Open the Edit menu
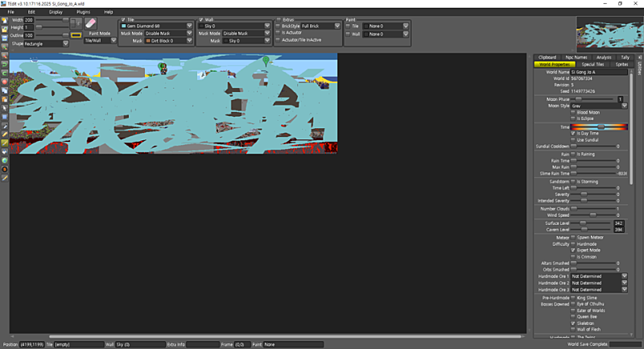The width and height of the screenshot is (644, 349). coord(31,12)
